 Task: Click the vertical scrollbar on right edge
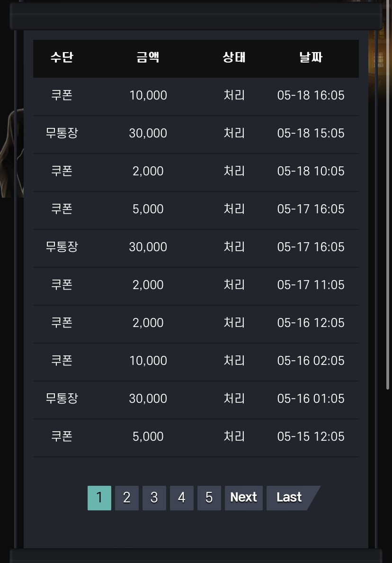coord(388,195)
